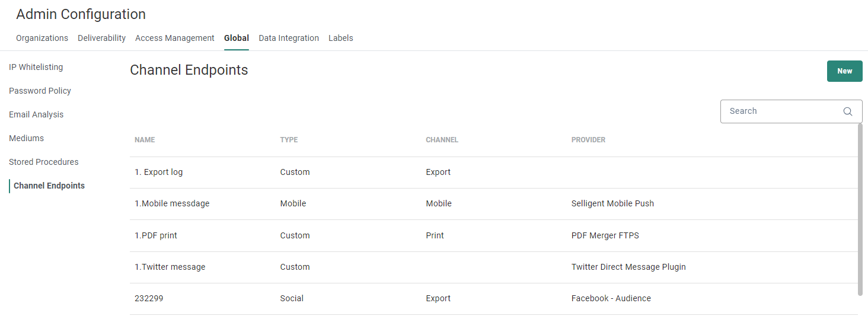Open the Labels tab
This screenshot has width=868, height=319.
[341, 38]
